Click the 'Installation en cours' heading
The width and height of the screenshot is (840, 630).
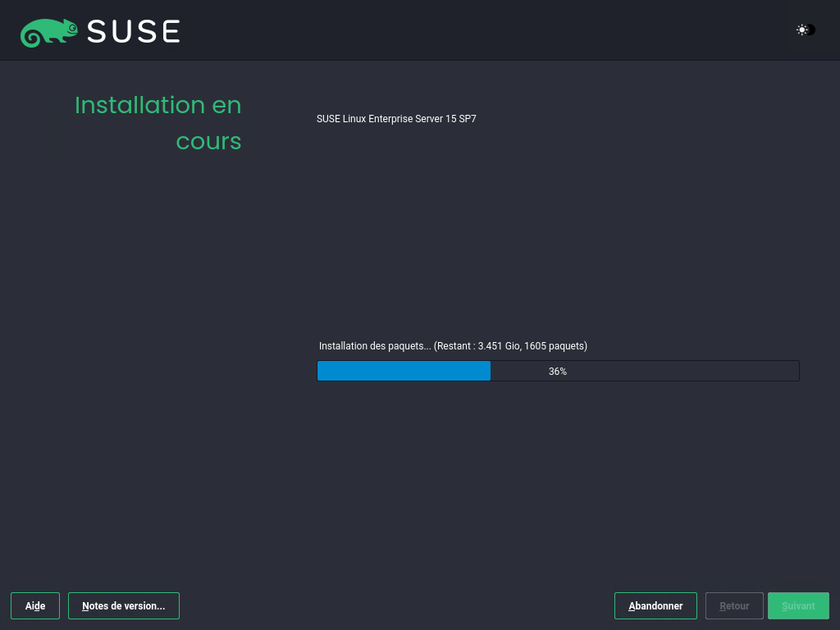(x=158, y=123)
